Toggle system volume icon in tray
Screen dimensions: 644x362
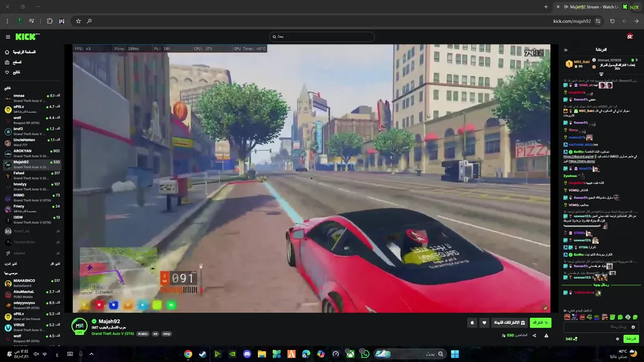36,354
